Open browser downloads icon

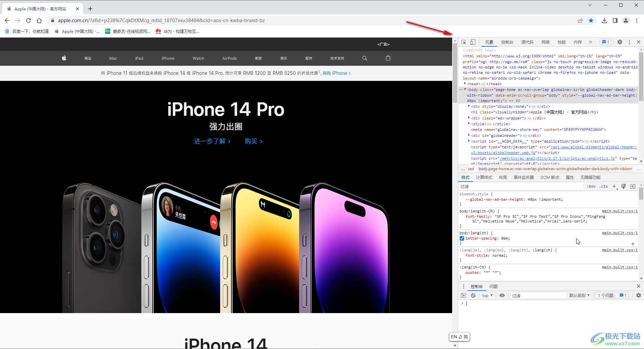[x=604, y=20]
